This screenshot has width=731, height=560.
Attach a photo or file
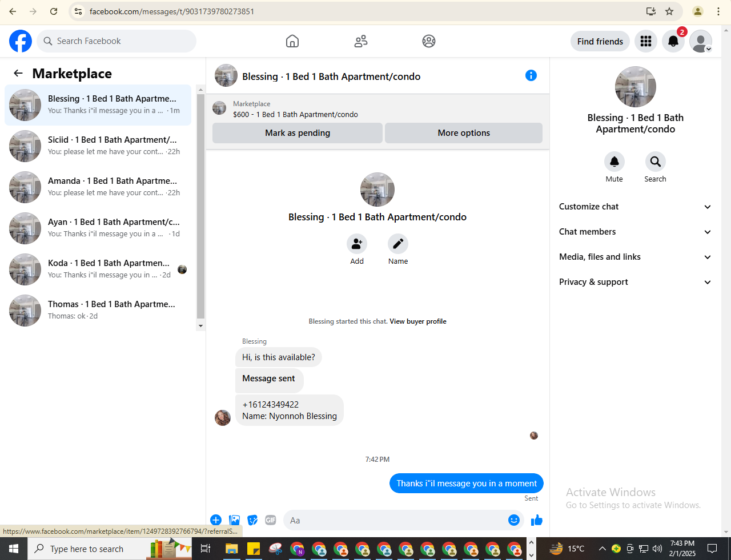point(234,520)
